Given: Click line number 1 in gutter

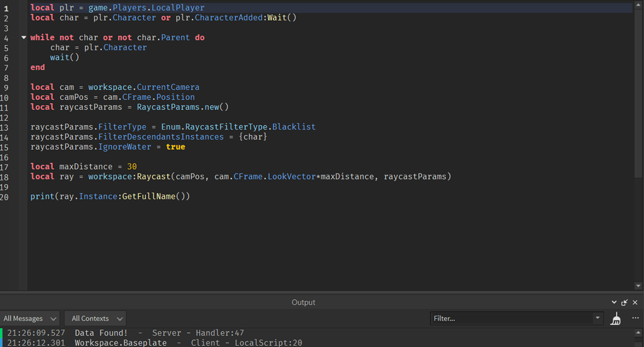Looking at the screenshot, I should click(x=6, y=8).
